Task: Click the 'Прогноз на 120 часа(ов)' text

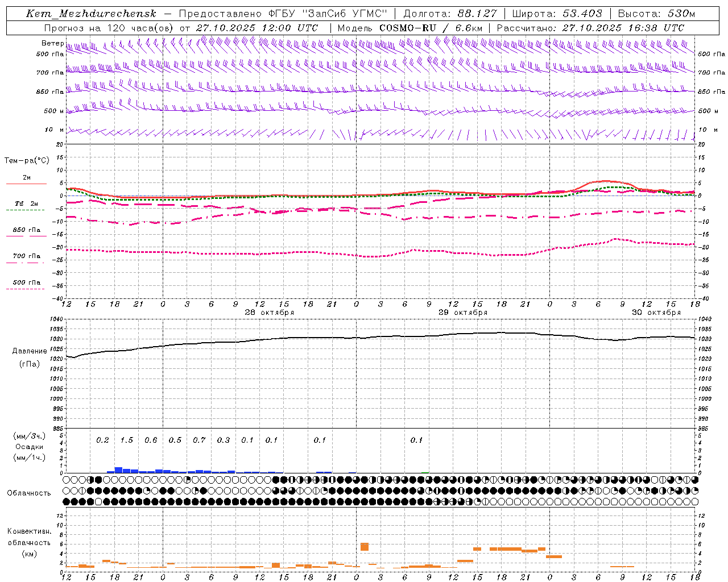Action: click(x=109, y=28)
